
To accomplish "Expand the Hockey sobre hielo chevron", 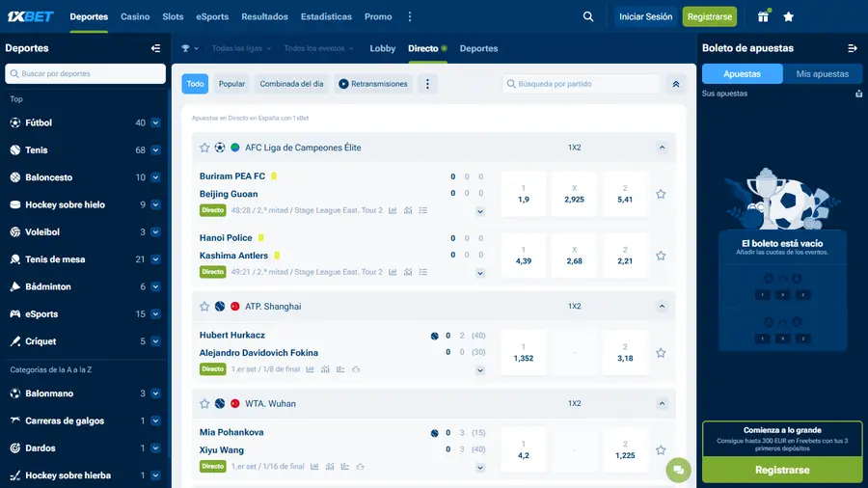I will tap(155, 204).
